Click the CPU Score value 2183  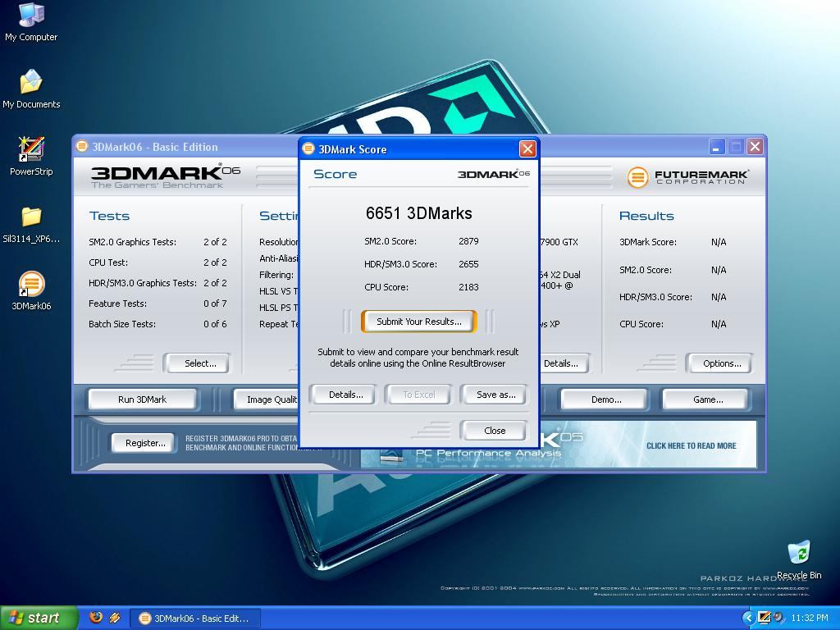[468, 287]
